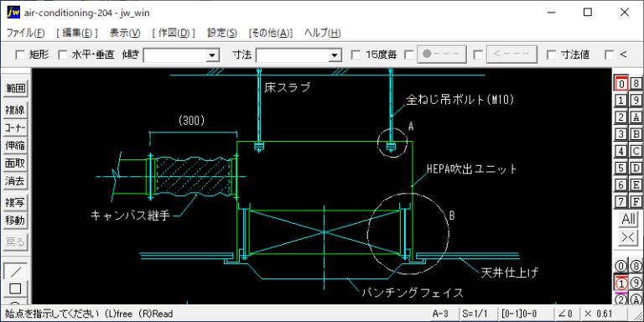Toggle layer 6 button
The image size is (644, 322).
click(621, 184)
